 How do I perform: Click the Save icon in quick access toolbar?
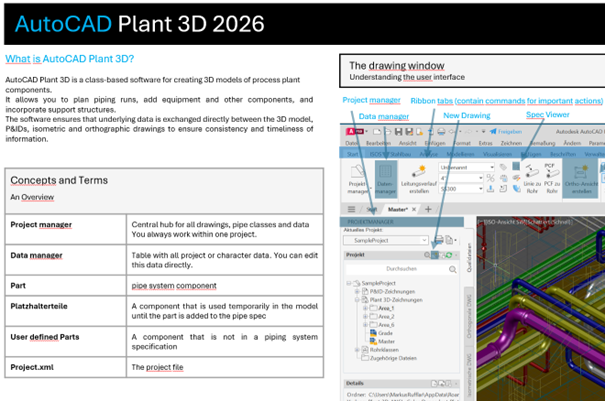coord(399,132)
